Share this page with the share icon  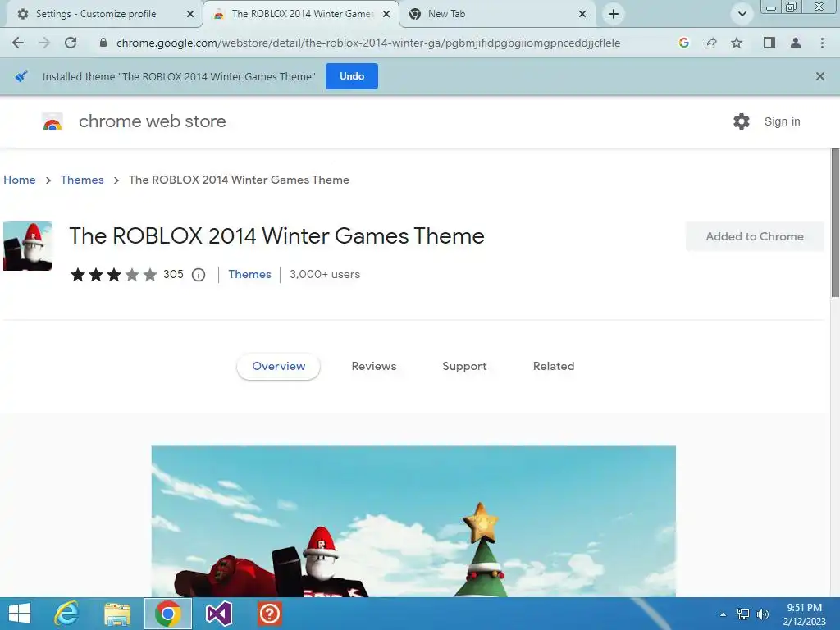710,43
